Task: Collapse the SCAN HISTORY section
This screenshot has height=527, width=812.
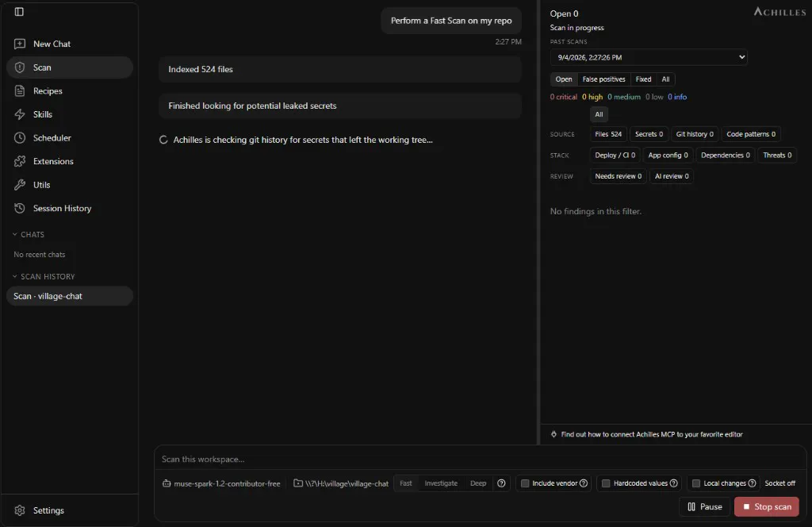Action: click(x=44, y=277)
